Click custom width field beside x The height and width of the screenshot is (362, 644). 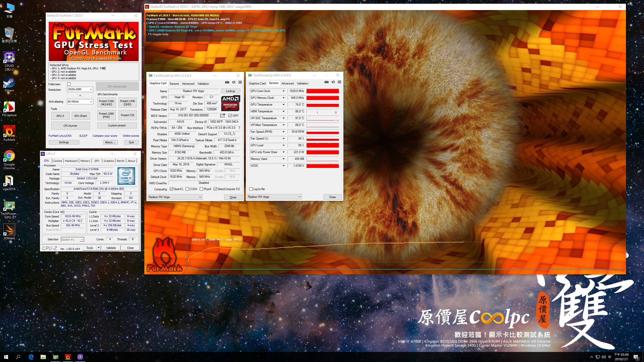click(72, 95)
